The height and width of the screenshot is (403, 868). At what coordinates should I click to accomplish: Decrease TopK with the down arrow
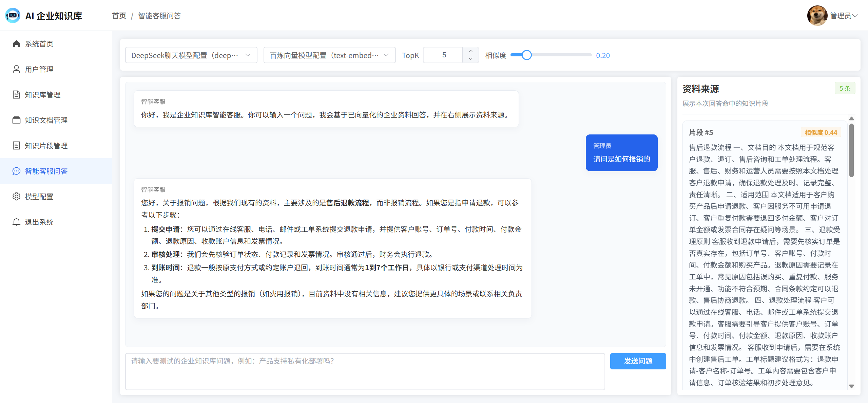(470, 59)
